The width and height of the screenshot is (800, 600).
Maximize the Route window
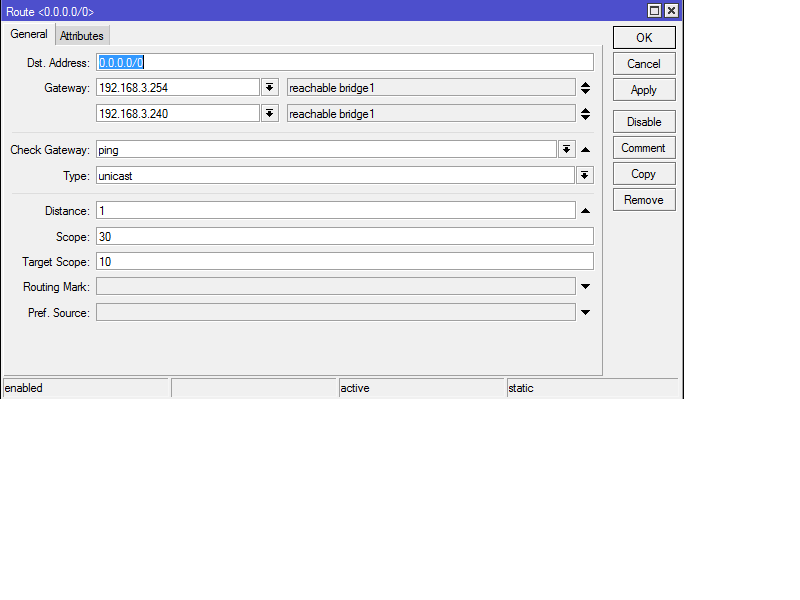tap(654, 11)
